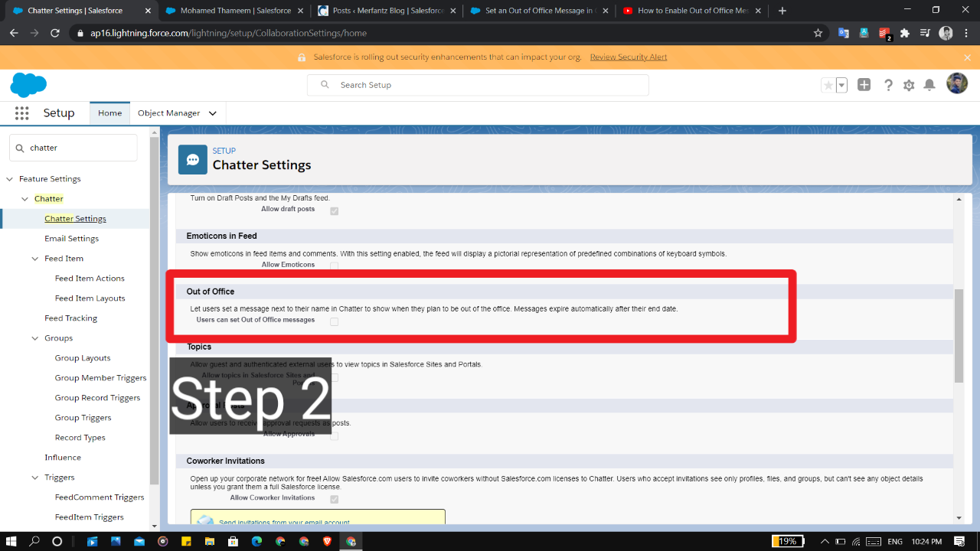Toggle Allow topics in Salesforce Sites checkbox
This screenshot has height=551, width=980.
point(334,377)
